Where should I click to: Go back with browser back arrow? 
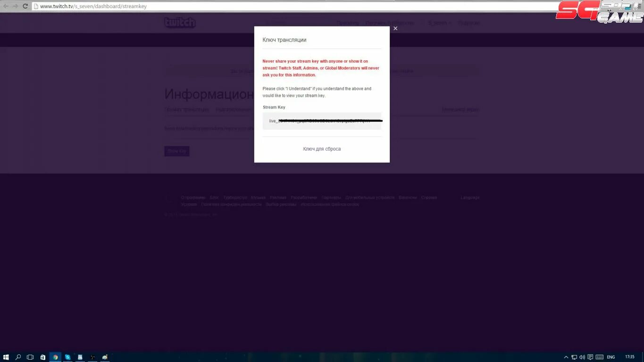click(x=6, y=6)
